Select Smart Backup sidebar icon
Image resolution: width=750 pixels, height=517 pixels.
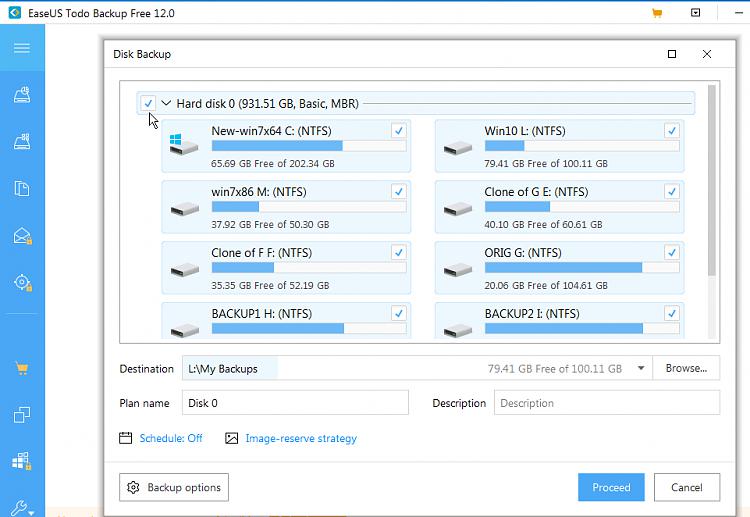pos(22,282)
